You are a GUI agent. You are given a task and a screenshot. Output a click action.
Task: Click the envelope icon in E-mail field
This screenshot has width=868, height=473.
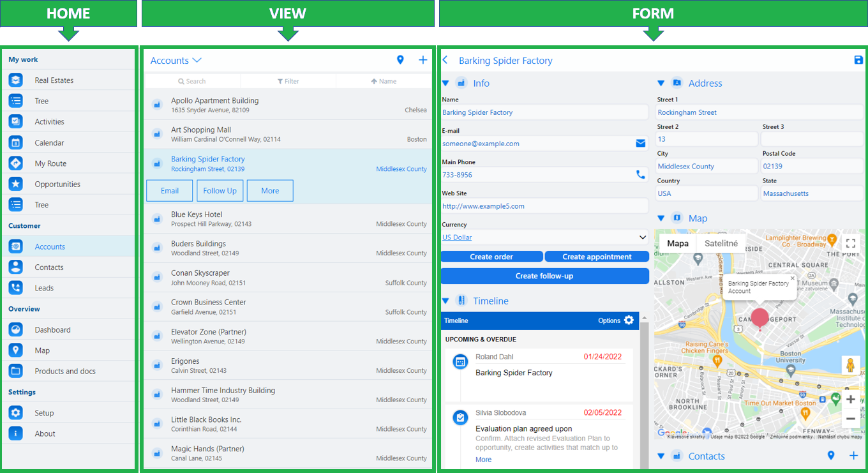click(640, 144)
